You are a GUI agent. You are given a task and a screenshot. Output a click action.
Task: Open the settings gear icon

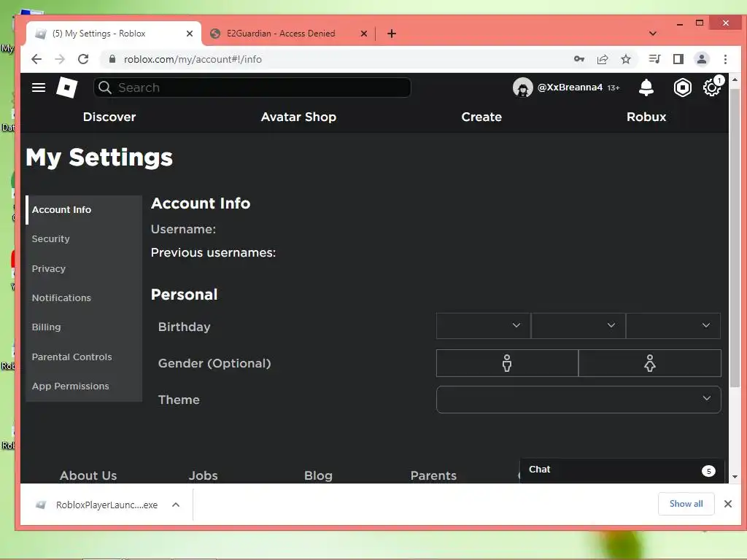tap(712, 87)
